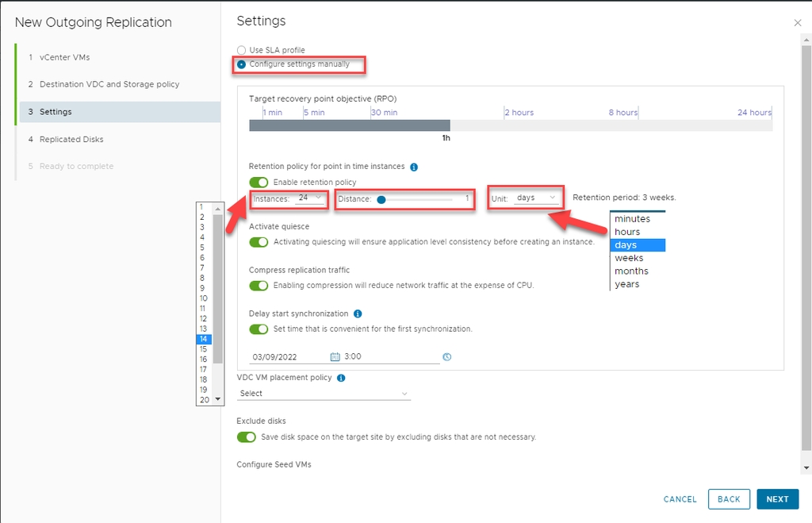Close the dialog with the X icon
Viewport: 812px width, 523px height.
(798, 23)
